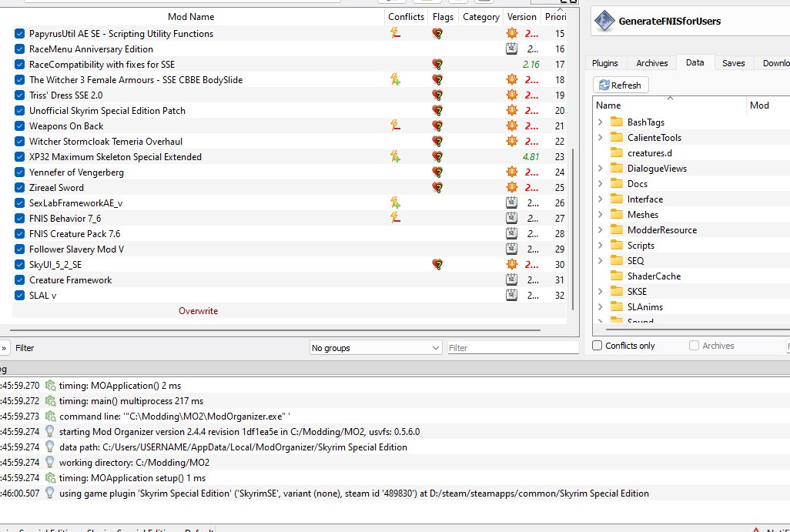The image size is (790, 532).
Task: Expand the SKSE folder
Action: (x=601, y=291)
